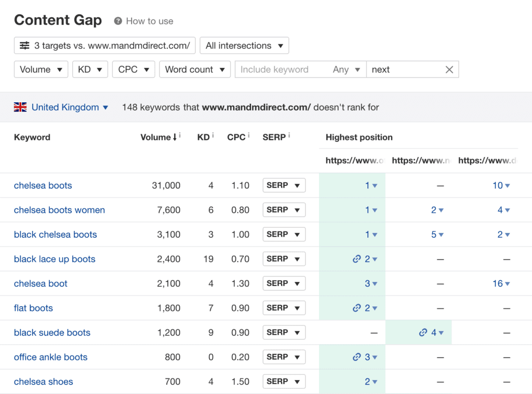Click position 5 in black chelsea boots row
This screenshot has width=532, height=394.
(437, 234)
